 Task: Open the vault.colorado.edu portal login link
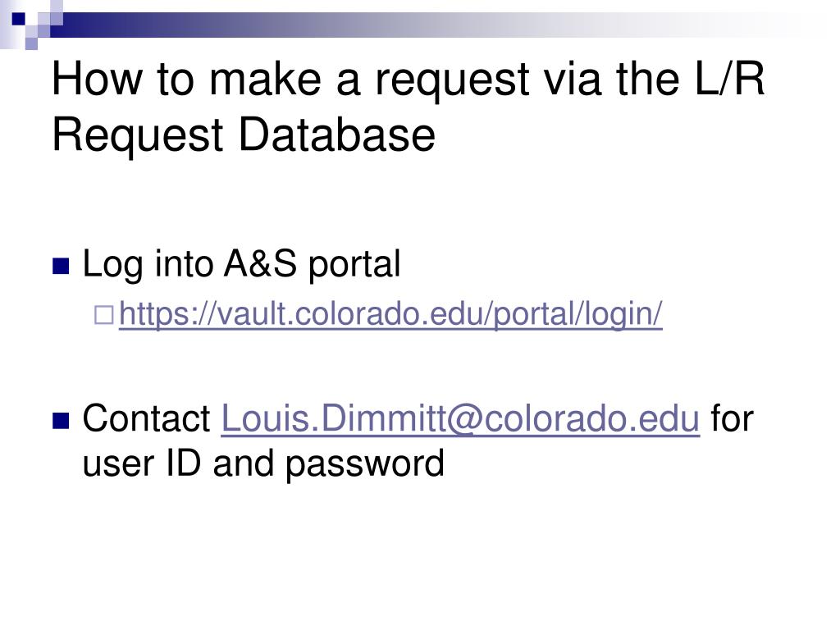point(390,314)
